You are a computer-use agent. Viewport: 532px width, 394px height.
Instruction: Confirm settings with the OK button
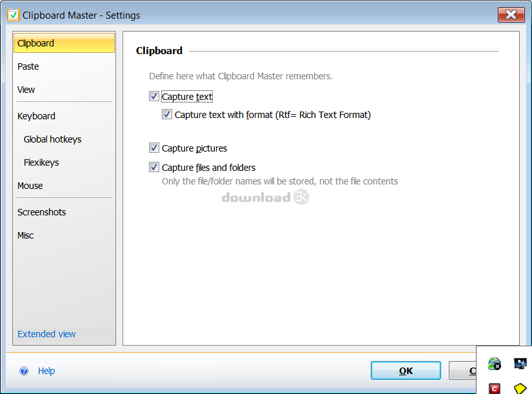[x=406, y=371]
